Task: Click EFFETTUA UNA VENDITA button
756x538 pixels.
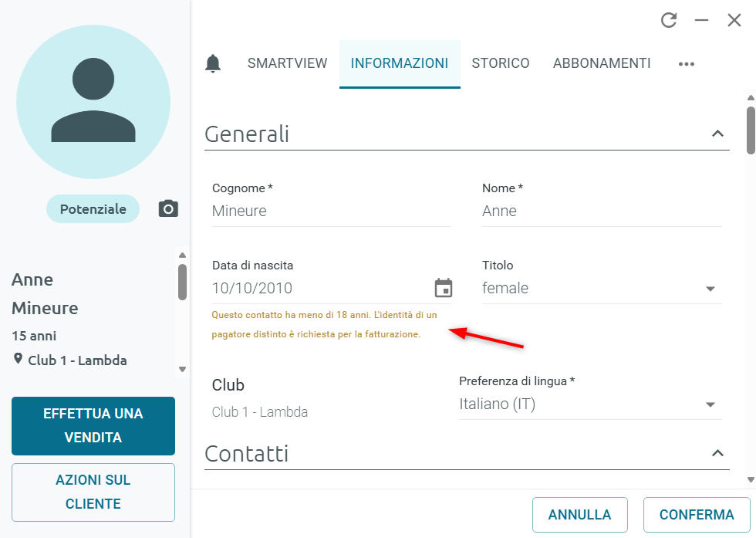Action: 93,425
